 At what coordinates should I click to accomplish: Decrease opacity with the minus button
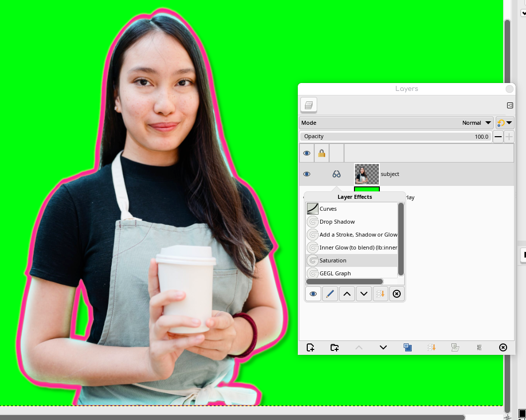498,137
